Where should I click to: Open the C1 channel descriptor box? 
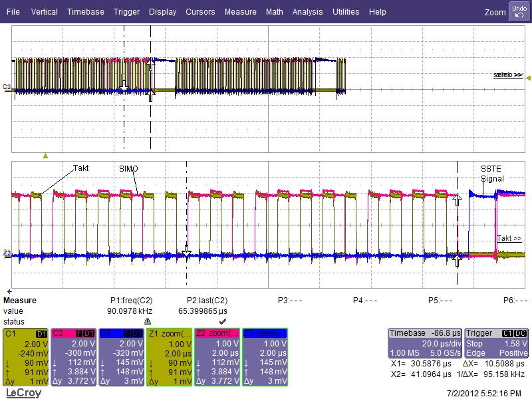coord(26,357)
